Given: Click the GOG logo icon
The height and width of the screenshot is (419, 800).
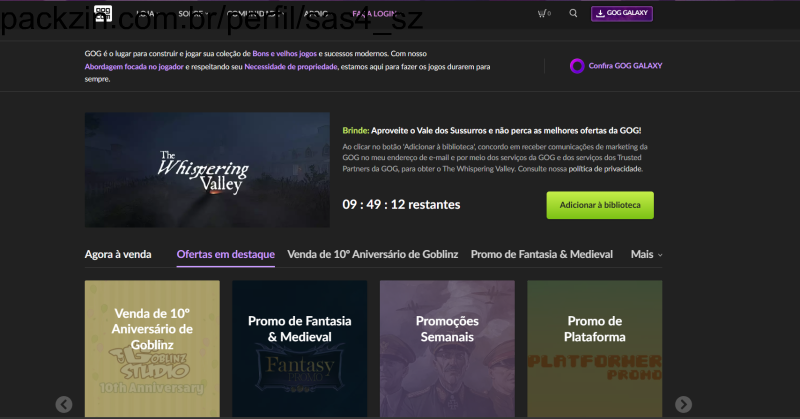Looking at the screenshot, I should point(102,13).
